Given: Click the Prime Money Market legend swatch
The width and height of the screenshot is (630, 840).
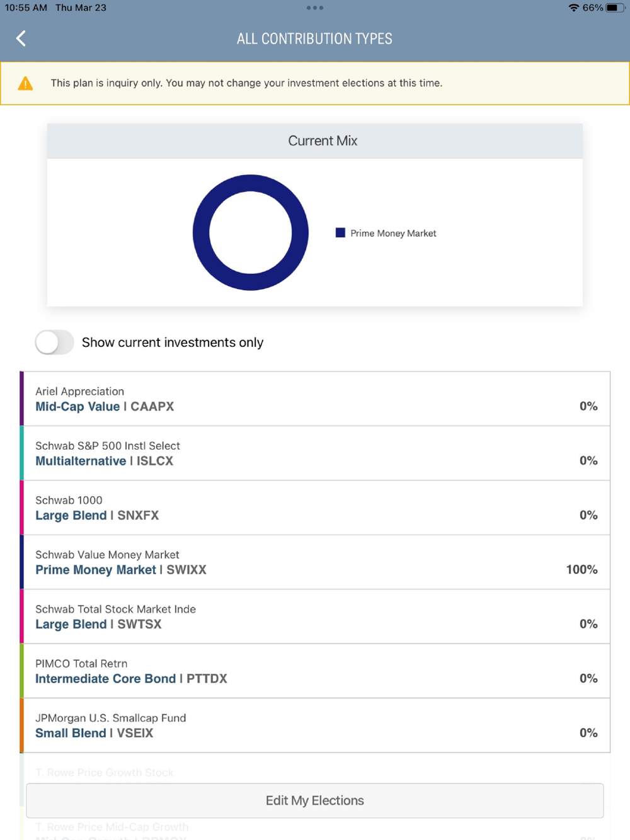Looking at the screenshot, I should (340, 233).
